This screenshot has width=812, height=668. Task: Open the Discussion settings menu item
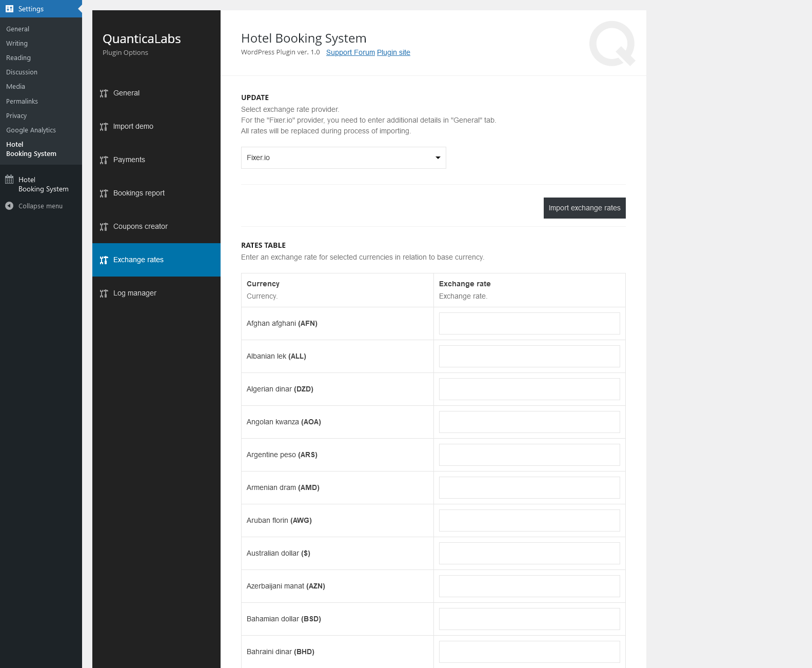pyautogui.click(x=22, y=72)
